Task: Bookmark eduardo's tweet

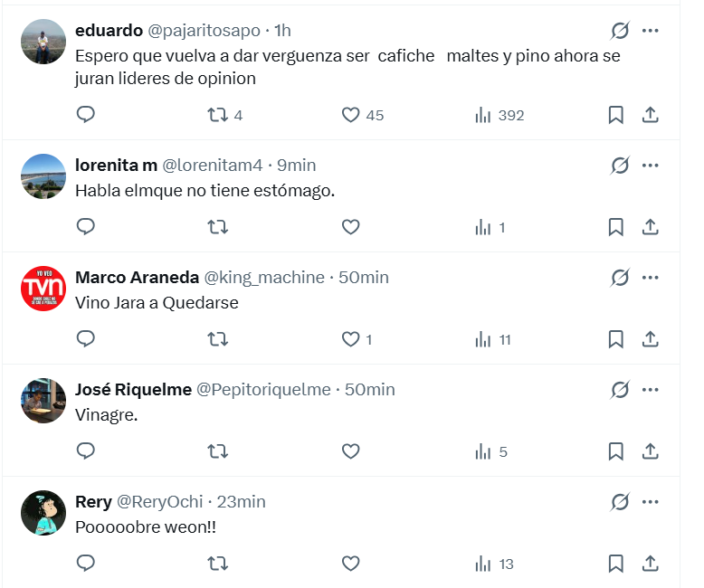Action: 615,115
